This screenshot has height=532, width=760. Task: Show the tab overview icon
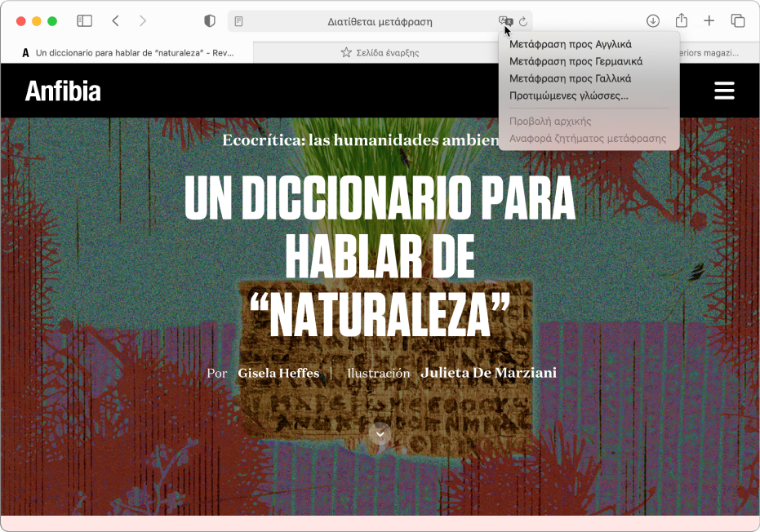pos(737,21)
